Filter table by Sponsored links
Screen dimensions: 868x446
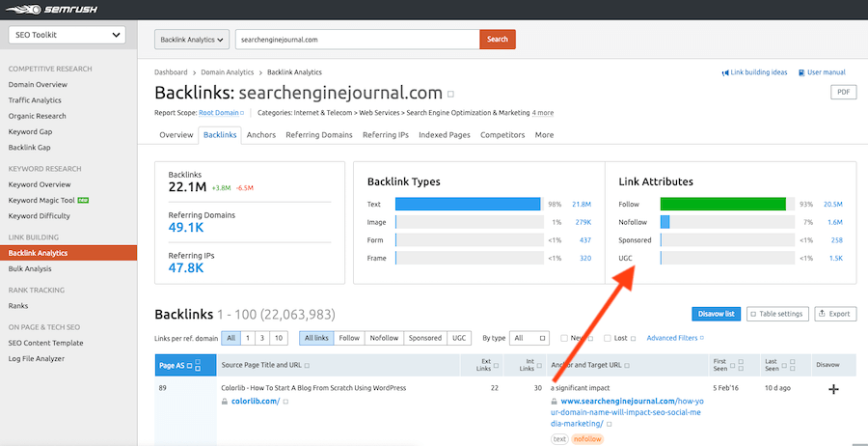pos(425,338)
